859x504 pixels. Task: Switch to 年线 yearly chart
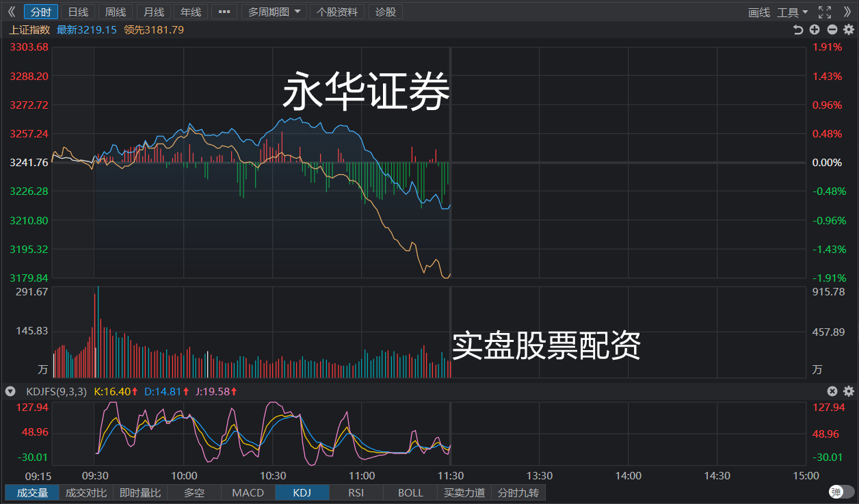[x=191, y=12]
